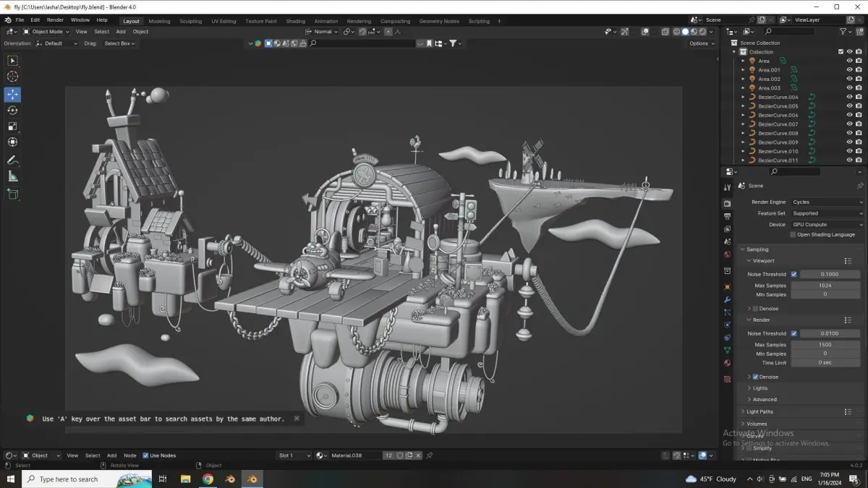The width and height of the screenshot is (868, 488).
Task: Switch viewport to Material Preview shading
Action: pos(694,32)
